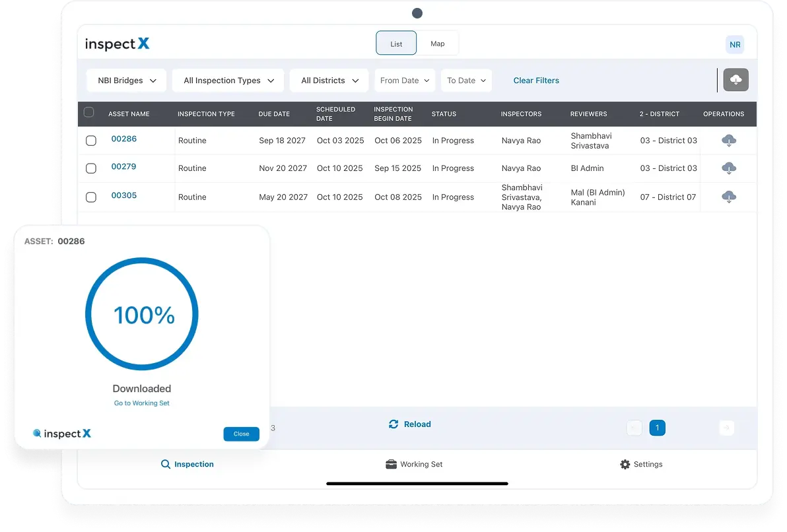Follow the Go to Working Set link
Image resolution: width=787 pixels, height=532 pixels.
coord(141,403)
